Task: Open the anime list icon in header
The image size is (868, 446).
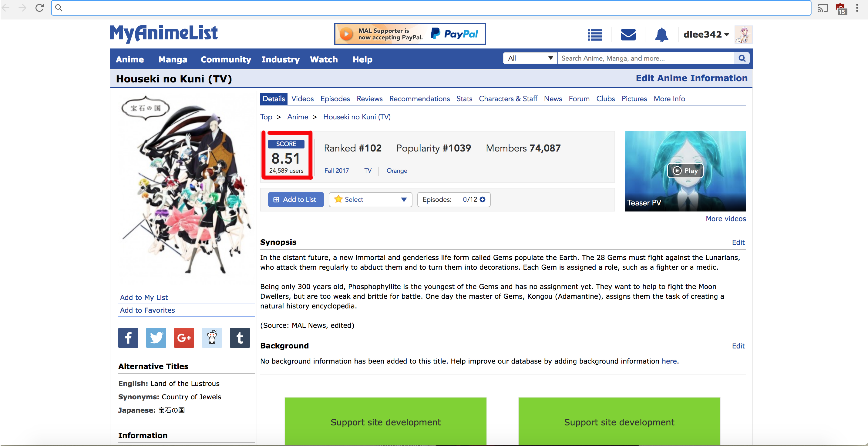Action: [x=595, y=35]
